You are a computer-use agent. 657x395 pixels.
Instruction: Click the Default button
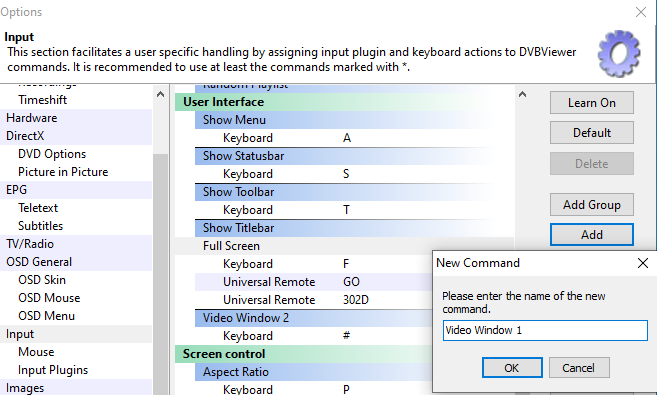pos(591,133)
